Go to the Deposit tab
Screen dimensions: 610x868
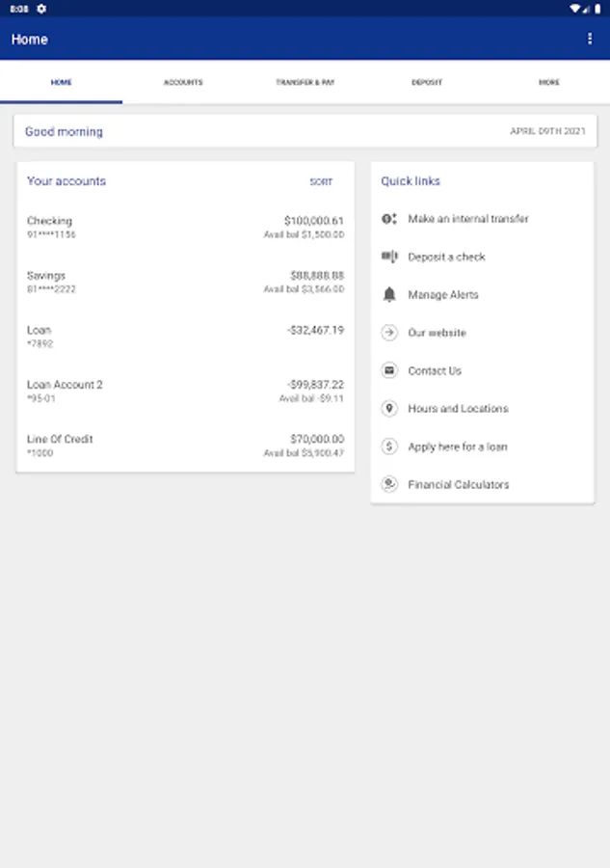[x=427, y=83]
